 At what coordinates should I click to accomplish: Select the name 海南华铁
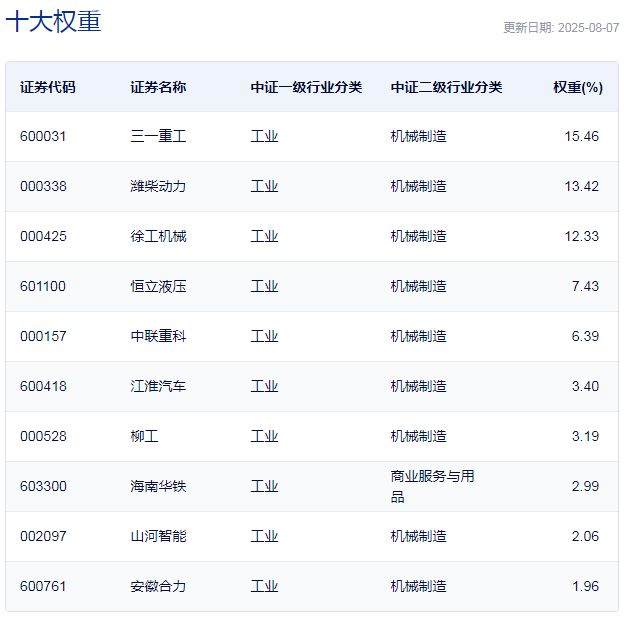click(158, 486)
